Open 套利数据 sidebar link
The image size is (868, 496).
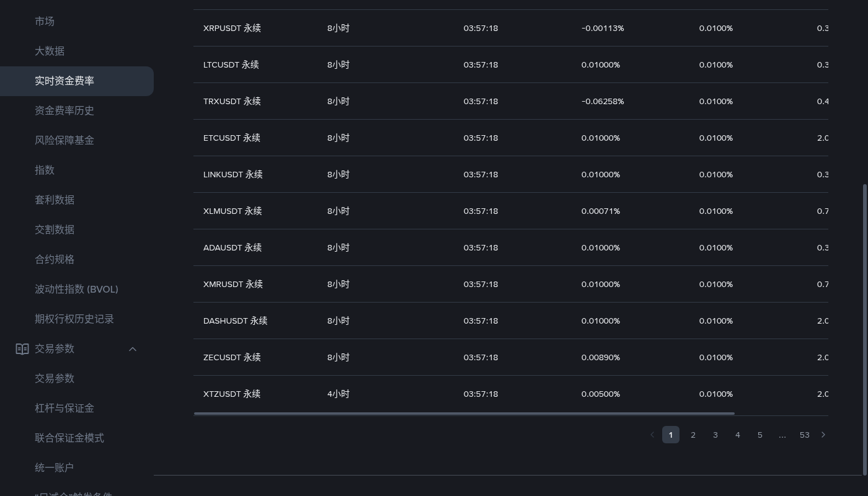55,200
